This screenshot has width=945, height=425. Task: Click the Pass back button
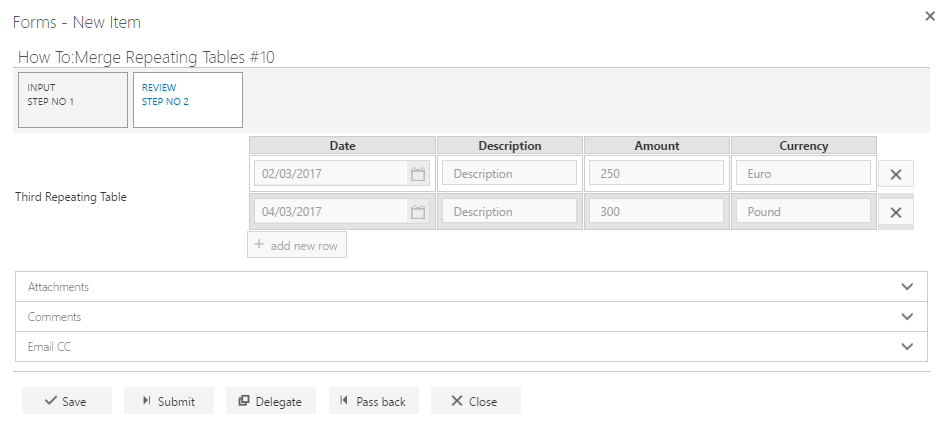(x=374, y=401)
